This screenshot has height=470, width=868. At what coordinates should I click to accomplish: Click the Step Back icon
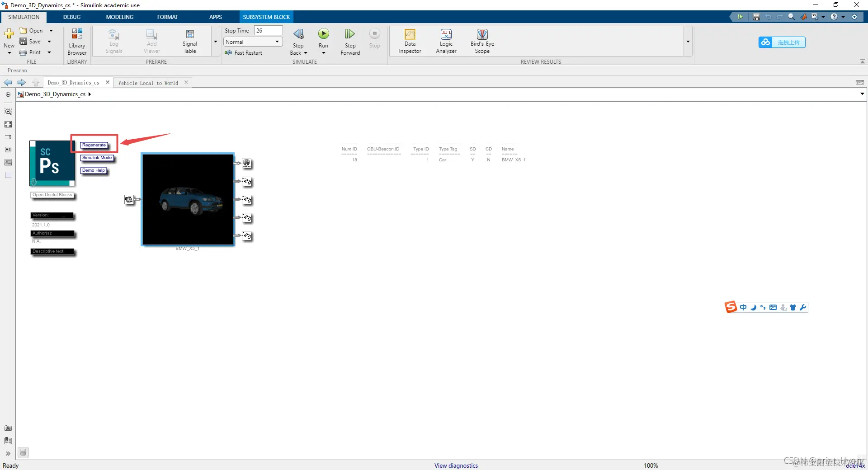(298, 34)
